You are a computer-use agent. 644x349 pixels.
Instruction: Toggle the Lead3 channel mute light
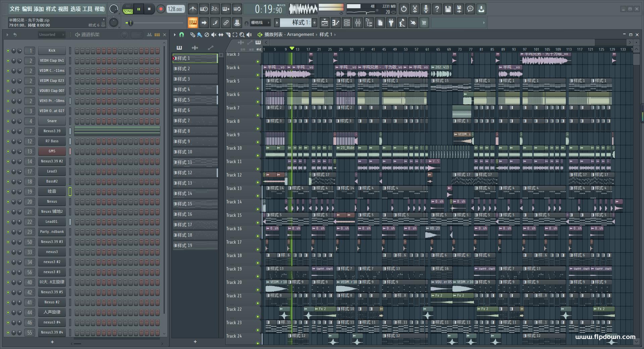click(x=8, y=171)
